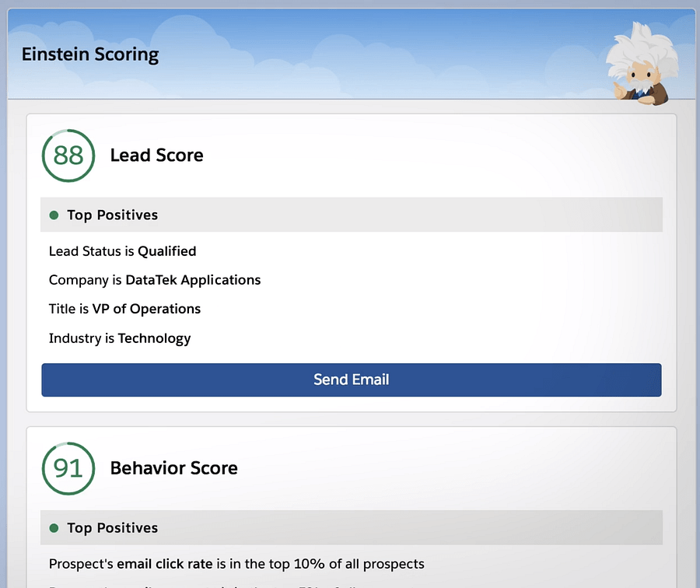Click the 'Industry is' label text
This screenshot has height=588, width=700.
pyautogui.click(x=81, y=338)
